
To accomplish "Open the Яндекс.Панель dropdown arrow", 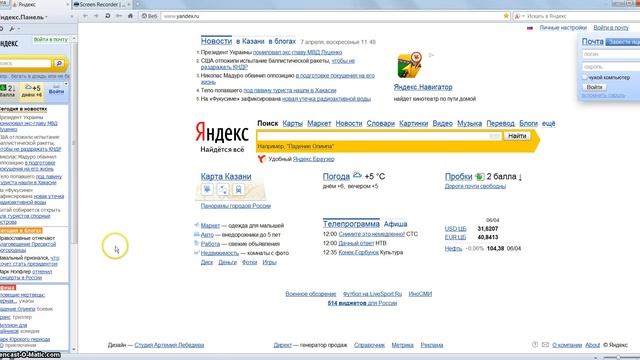I will pos(46,17).
